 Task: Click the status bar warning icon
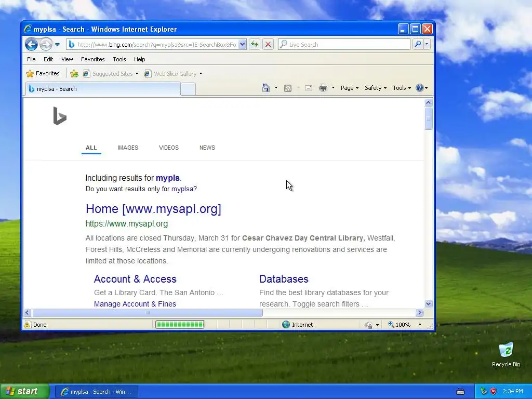coord(28,325)
